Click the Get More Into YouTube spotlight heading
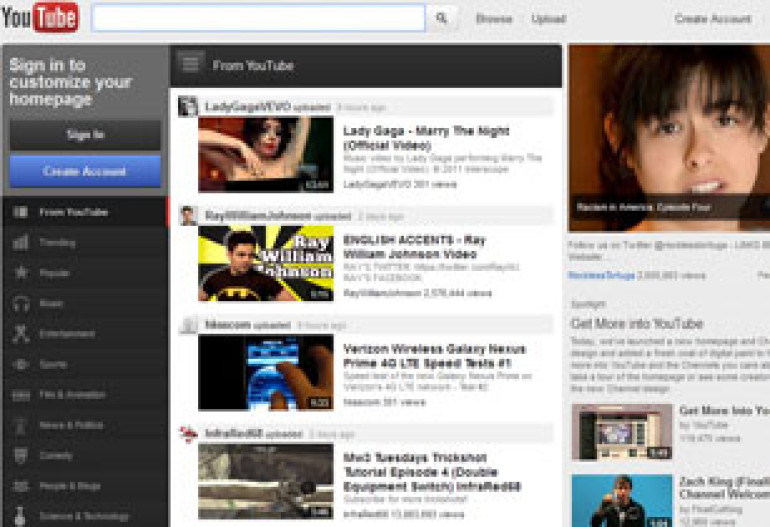The image size is (770, 527). point(637,324)
